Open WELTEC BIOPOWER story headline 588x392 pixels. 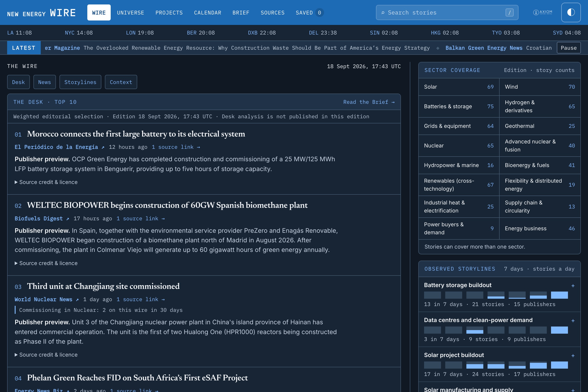click(167, 205)
